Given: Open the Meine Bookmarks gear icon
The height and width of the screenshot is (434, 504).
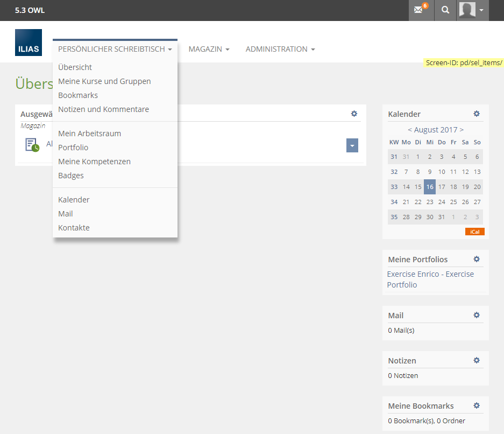Looking at the screenshot, I should [476, 405].
